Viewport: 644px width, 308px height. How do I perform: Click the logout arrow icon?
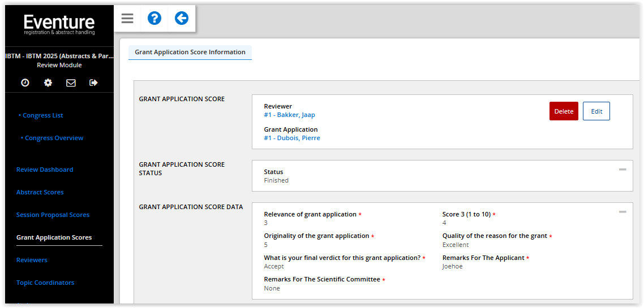(93, 83)
